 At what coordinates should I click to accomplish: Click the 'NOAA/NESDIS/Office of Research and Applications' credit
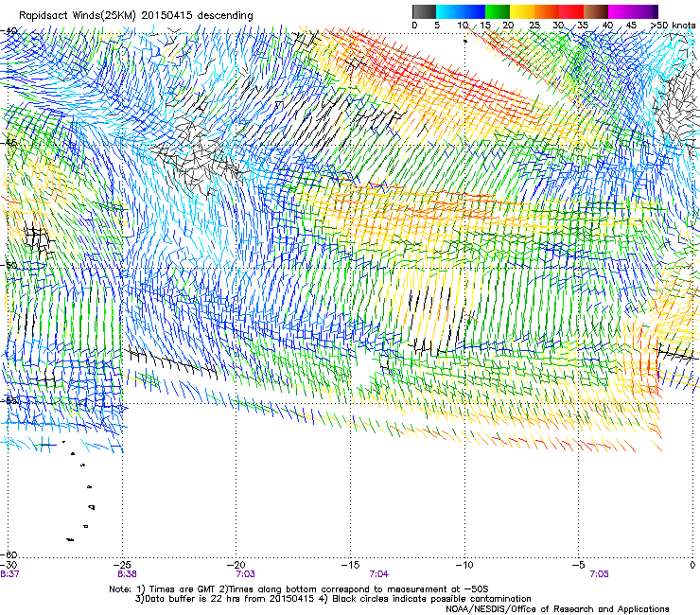tap(557, 609)
